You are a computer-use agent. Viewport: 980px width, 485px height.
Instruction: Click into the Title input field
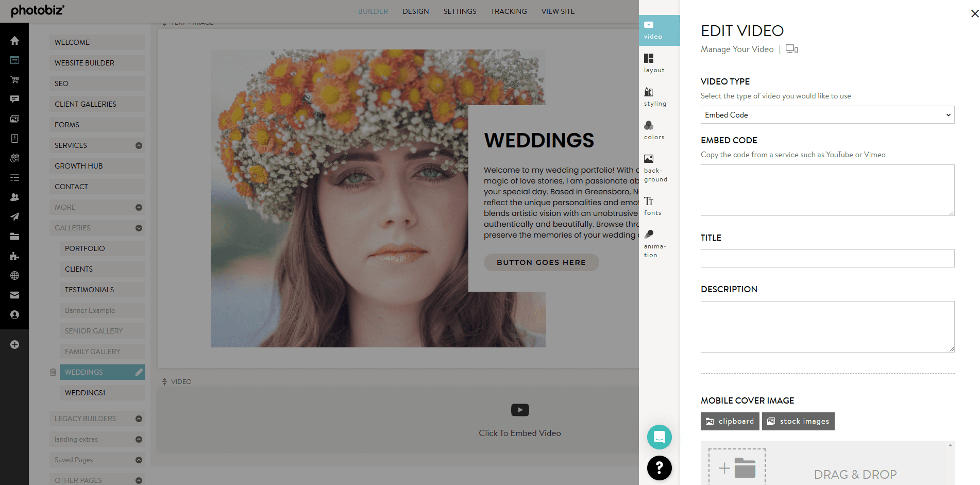827,258
